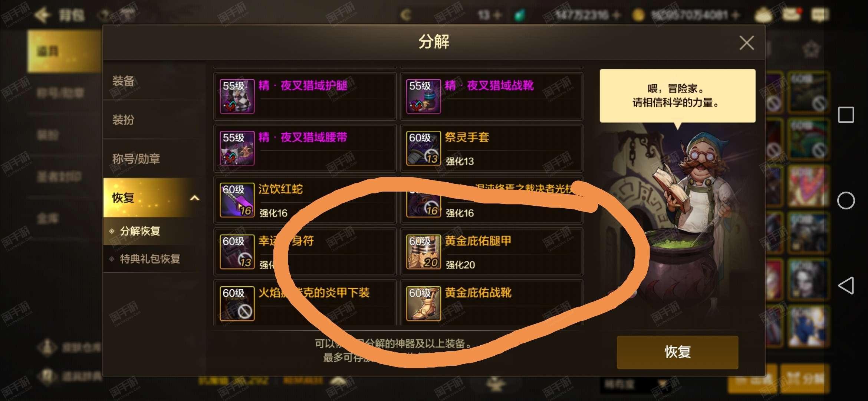Select the 幸运护身符 item row
Viewport: 868px width, 401px height.
click(x=305, y=252)
